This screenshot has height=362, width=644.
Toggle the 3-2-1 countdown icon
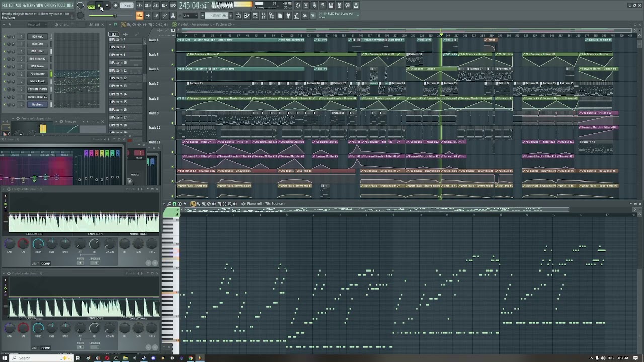[156, 5]
